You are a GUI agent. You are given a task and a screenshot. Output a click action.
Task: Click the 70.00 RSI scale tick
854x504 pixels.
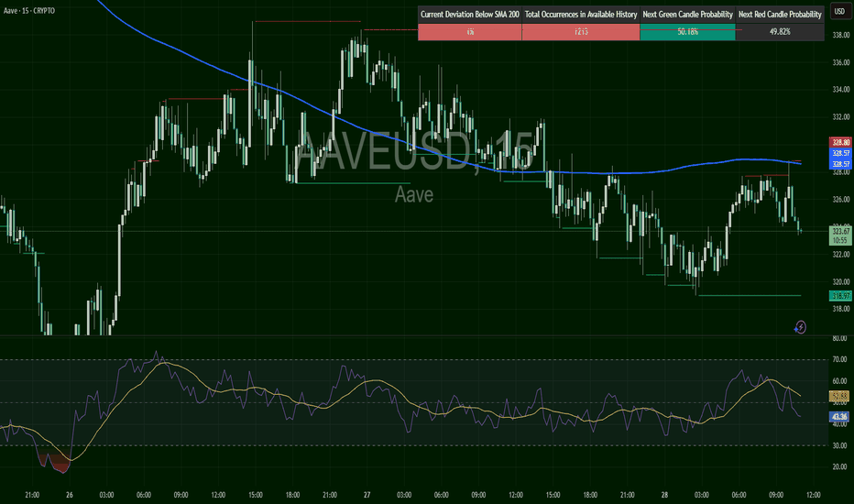(x=839, y=359)
